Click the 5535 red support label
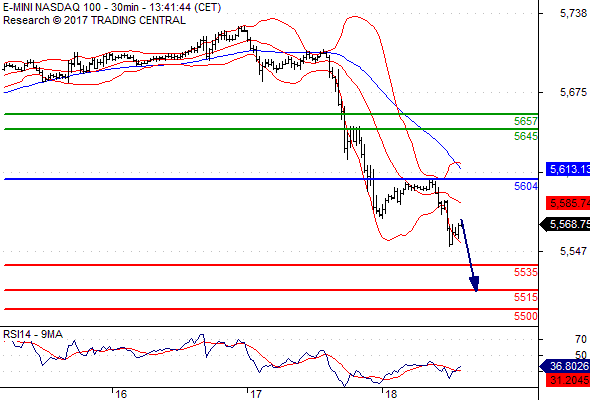The image size is (590, 400). [526, 272]
